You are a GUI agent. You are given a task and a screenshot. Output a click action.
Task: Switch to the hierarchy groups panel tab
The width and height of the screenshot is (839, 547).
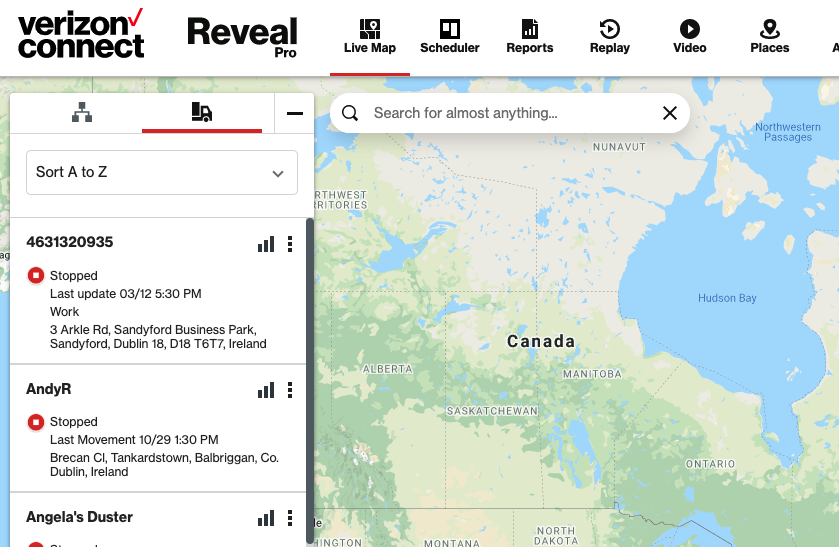[82, 112]
